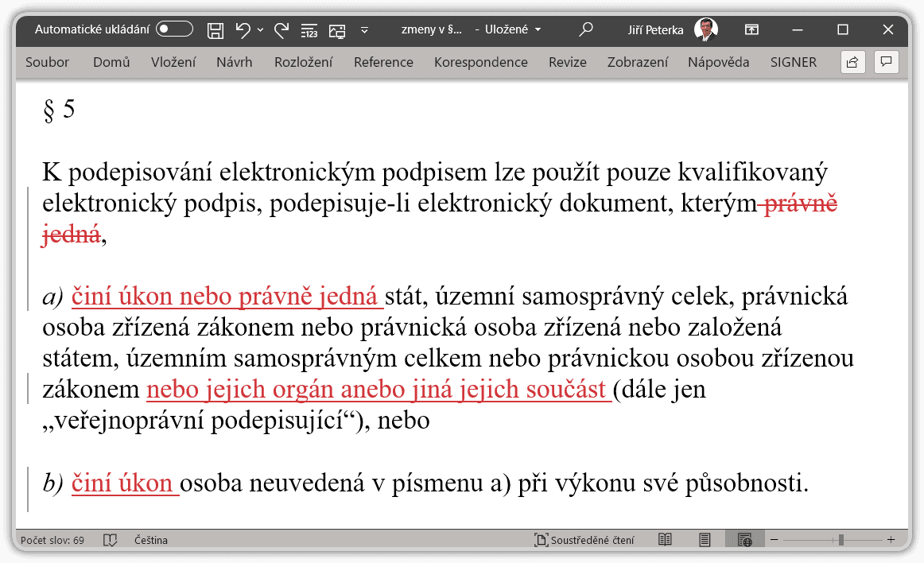Viewport: 924px width, 563px height.
Task: Click the '§ 5' heading text
Action: pyautogui.click(x=59, y=109)
